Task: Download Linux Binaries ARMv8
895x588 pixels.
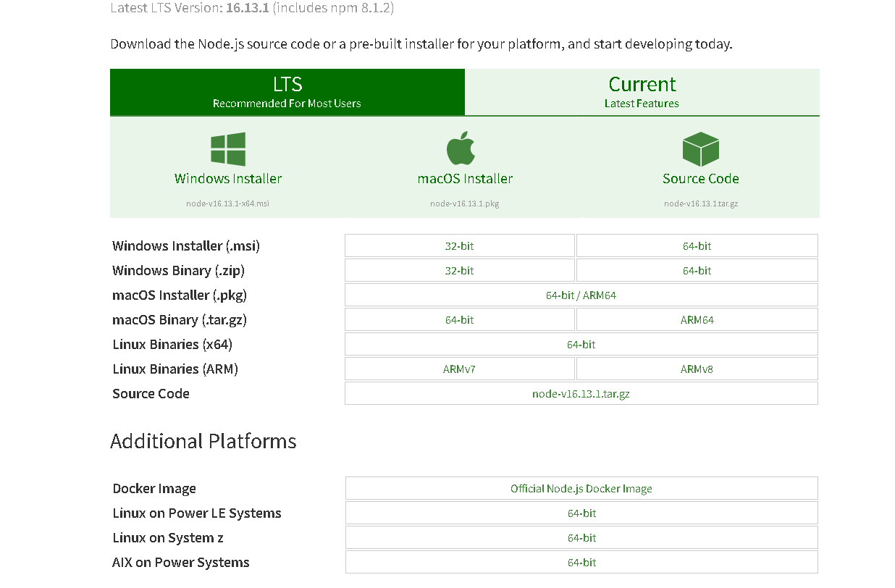Action: 697,369
